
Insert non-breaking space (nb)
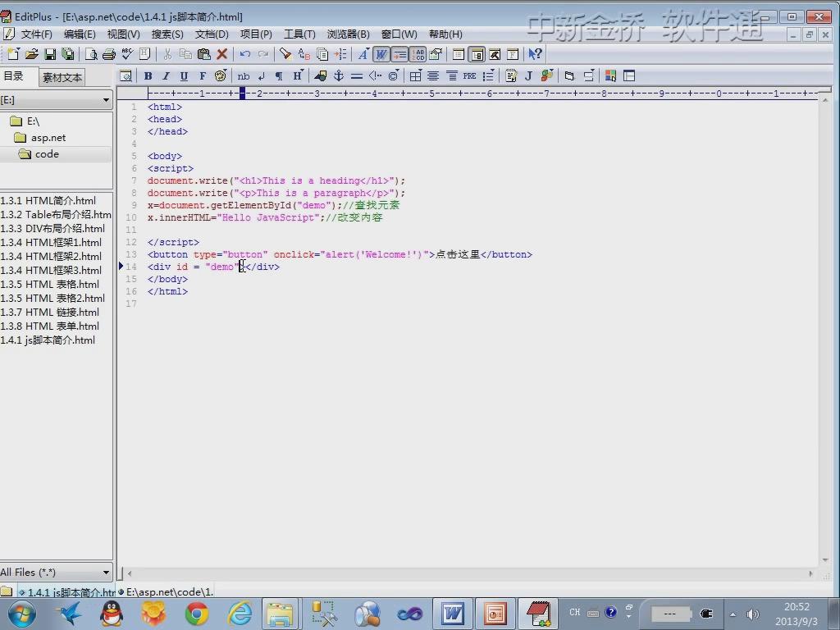243,76
